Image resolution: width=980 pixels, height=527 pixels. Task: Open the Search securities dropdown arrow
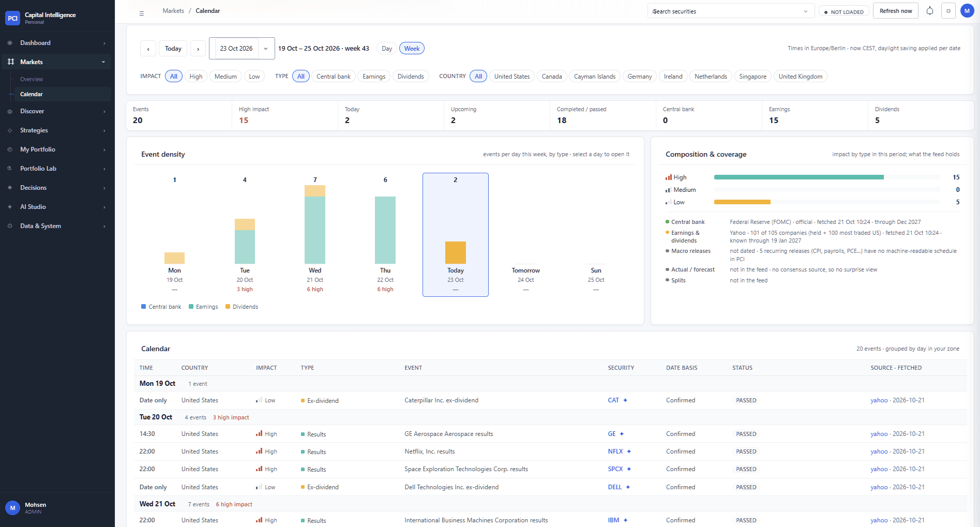[805, 11]
